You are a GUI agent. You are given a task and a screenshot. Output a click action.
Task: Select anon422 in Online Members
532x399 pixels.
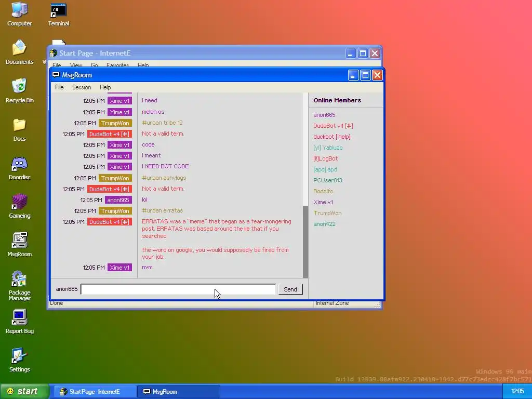(x=324, y=224)
